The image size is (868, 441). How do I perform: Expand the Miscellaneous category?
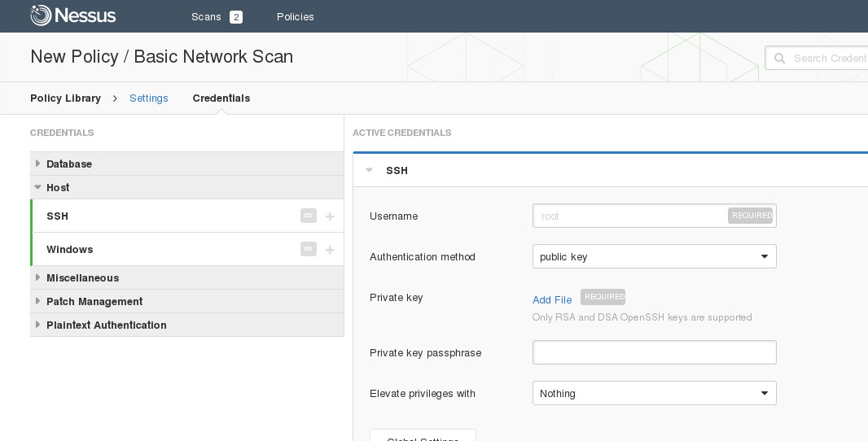[38, 277]
